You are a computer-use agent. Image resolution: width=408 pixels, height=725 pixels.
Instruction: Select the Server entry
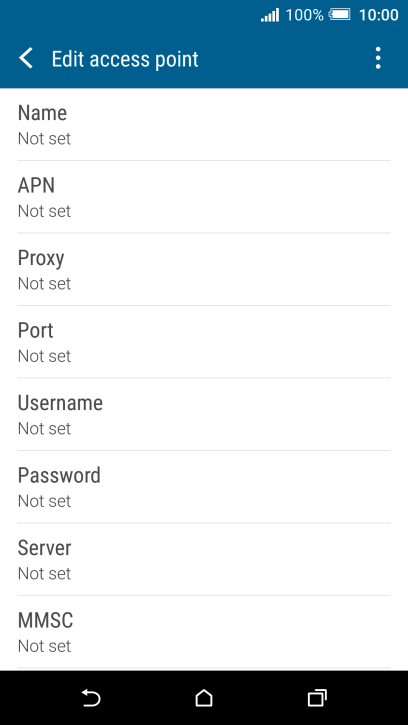coord(204,560)
